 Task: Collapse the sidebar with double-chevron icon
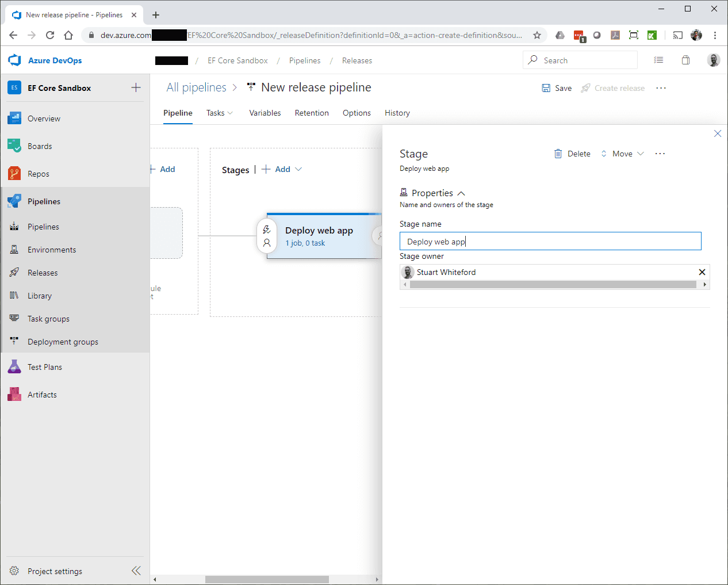pos(136,571)
